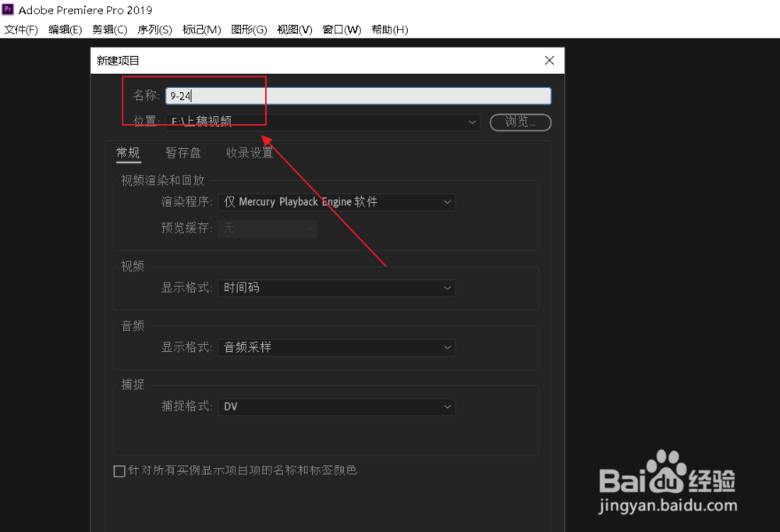Open the 剪辑(C) menu
The width and height of the screenshot is (780, 532).
coord(109,30)
